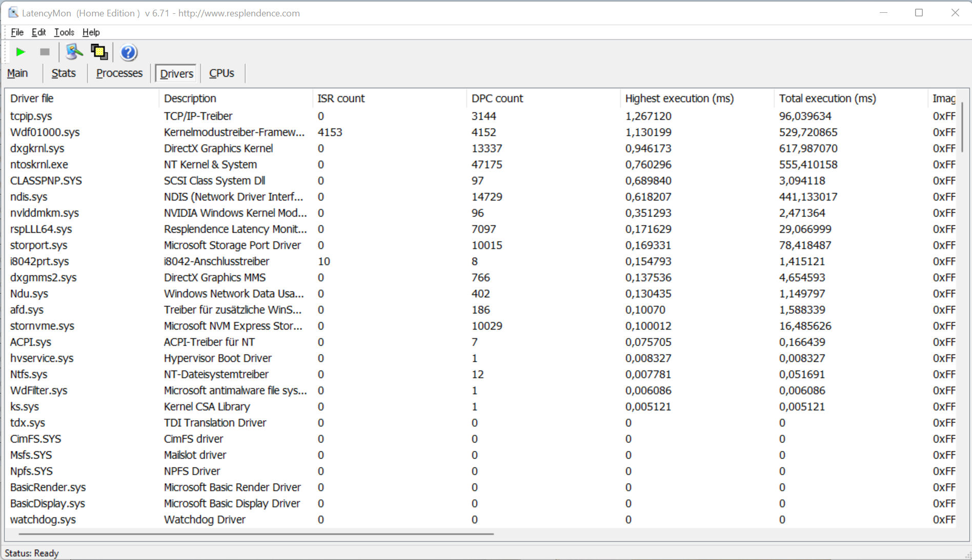Open the Tools menu
Screen dimensions: 972x560
click(x=64, y=32)
